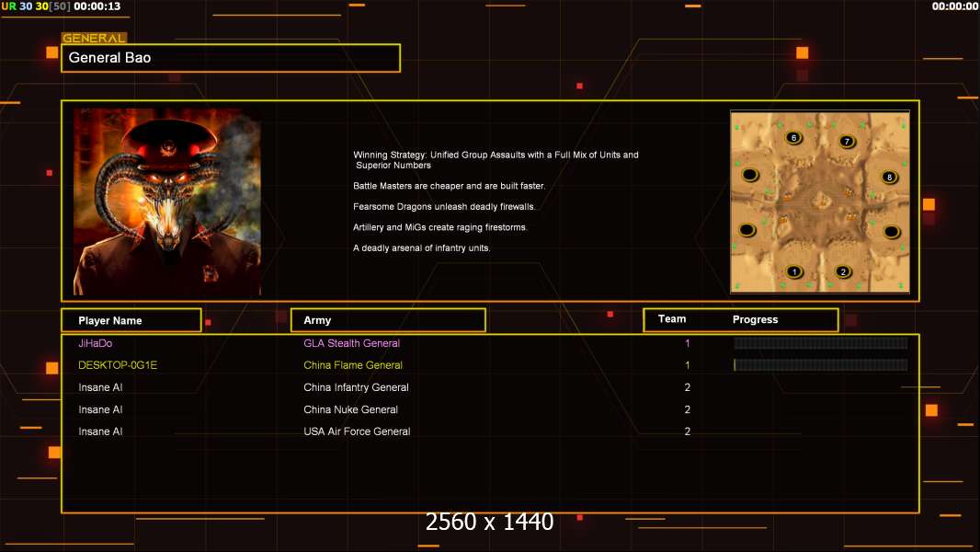Click the GENERAL label tag
The width and height of the screenshot is (980, 552).
[x=94, y=38]
